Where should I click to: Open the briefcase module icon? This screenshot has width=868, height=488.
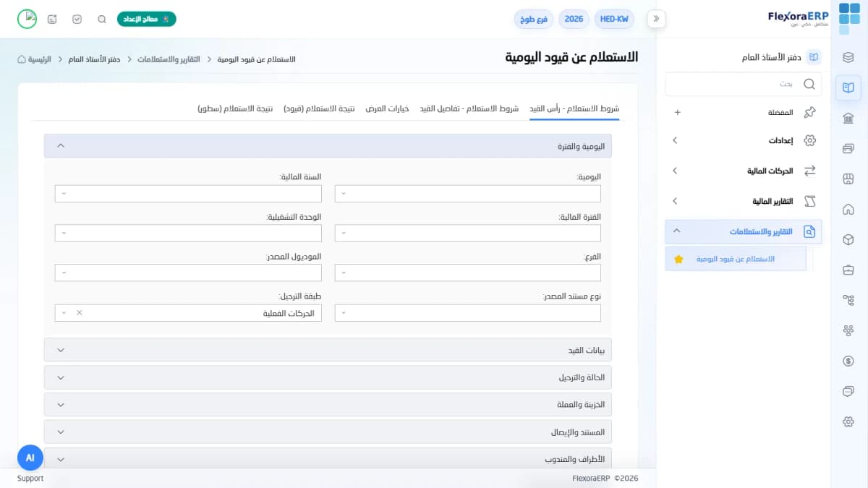[848, 270]
